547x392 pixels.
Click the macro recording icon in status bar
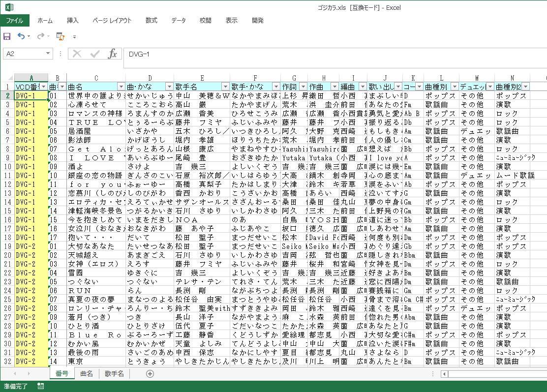coord(40,387)
